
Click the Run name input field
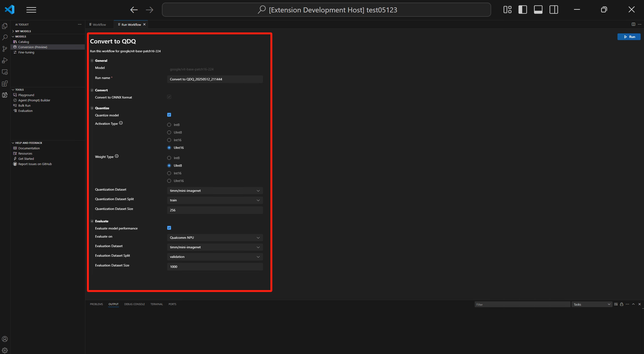215,79
